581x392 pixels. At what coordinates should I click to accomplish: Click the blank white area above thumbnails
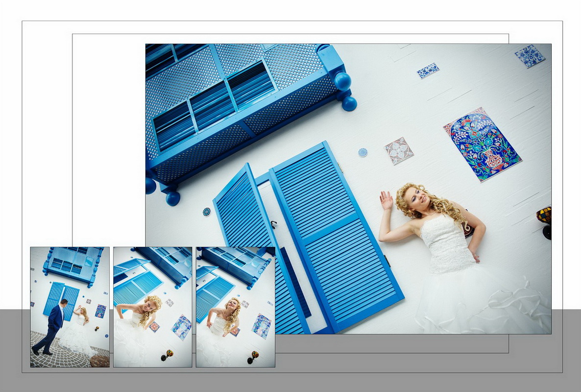click(108, 147)
